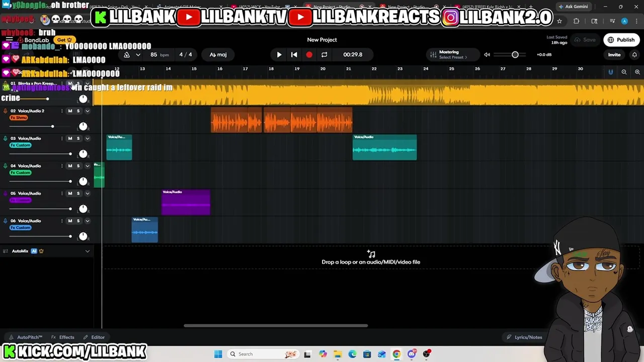Adjust the master volume slider knob
This screenshot has width=644, height=362.
(515, 54)
